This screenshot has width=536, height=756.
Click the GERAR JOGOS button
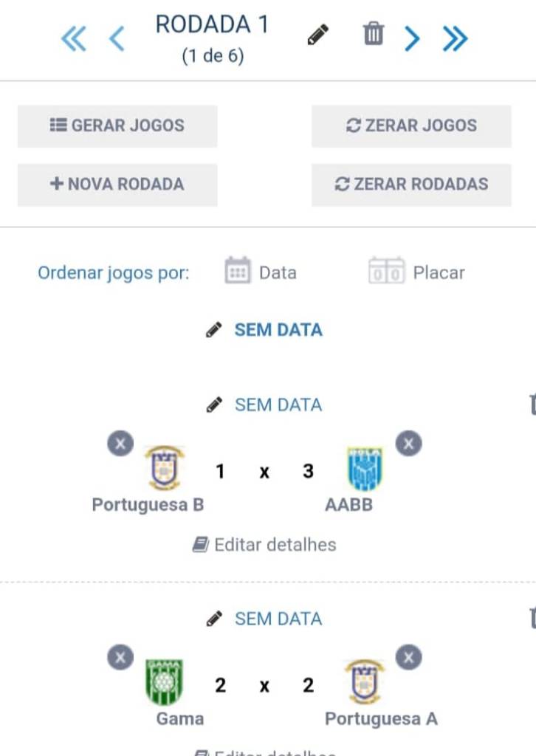click(x=117, y=126)
